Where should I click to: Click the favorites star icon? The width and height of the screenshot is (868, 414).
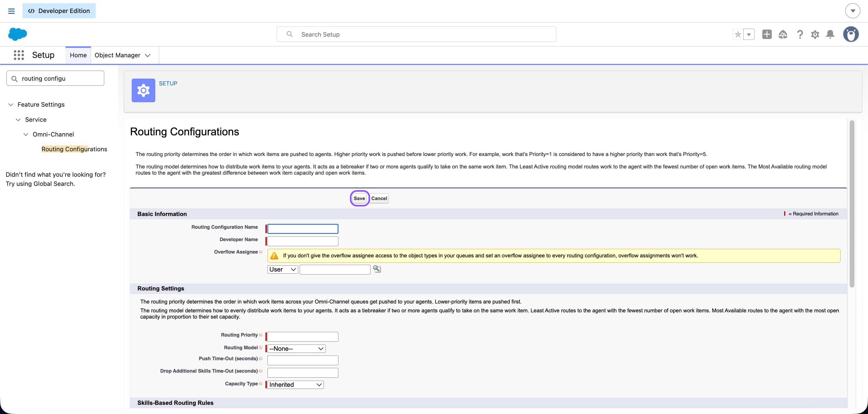(x=738, y=34)
